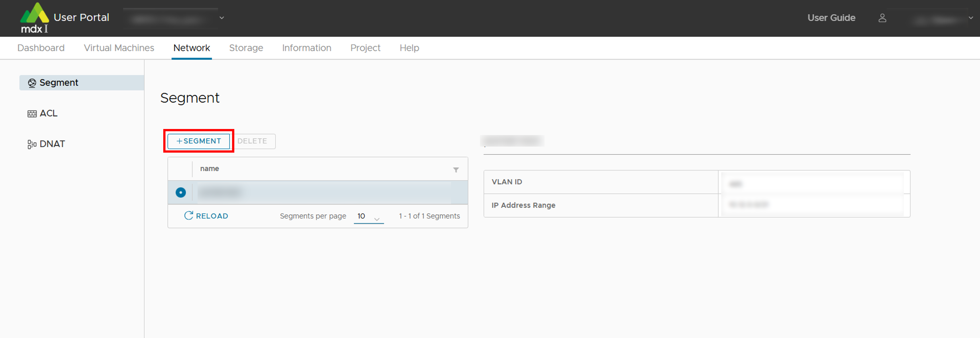Open the Segments per page dropdown
Image resolution: width=980 pixels, height=338 pixels.
coord(368,217)
